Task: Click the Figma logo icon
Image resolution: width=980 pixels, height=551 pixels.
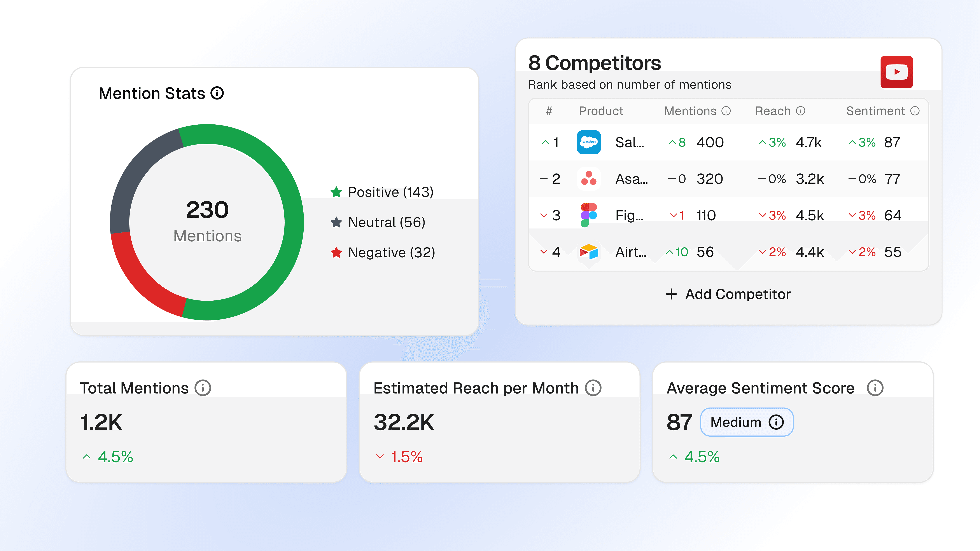Action: [x=588, y=215]
